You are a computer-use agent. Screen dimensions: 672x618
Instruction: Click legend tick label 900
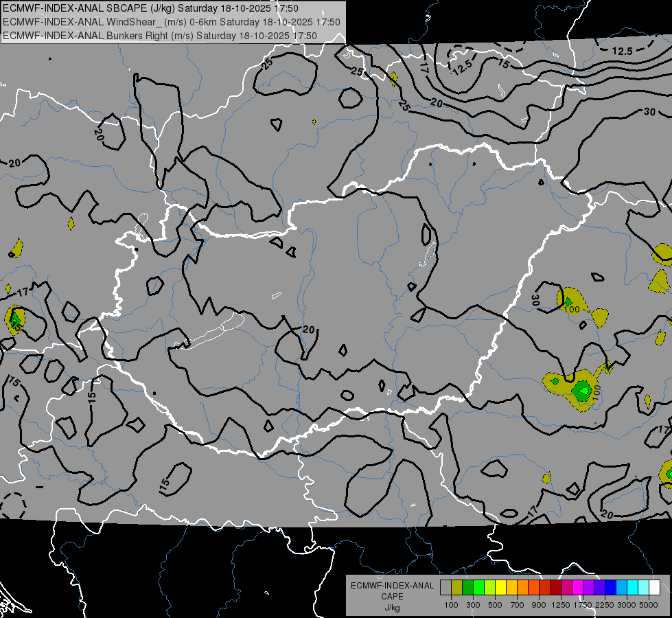tap(539, 605)
